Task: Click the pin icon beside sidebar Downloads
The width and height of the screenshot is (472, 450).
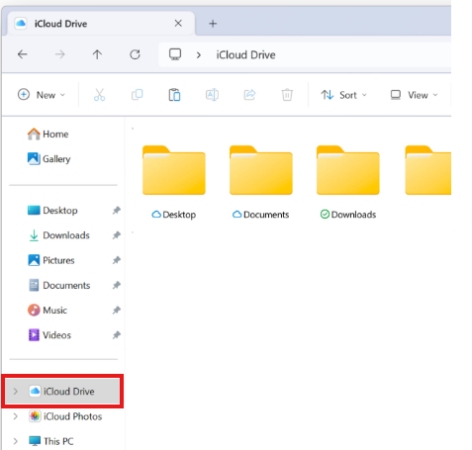Action: point(116,235)
